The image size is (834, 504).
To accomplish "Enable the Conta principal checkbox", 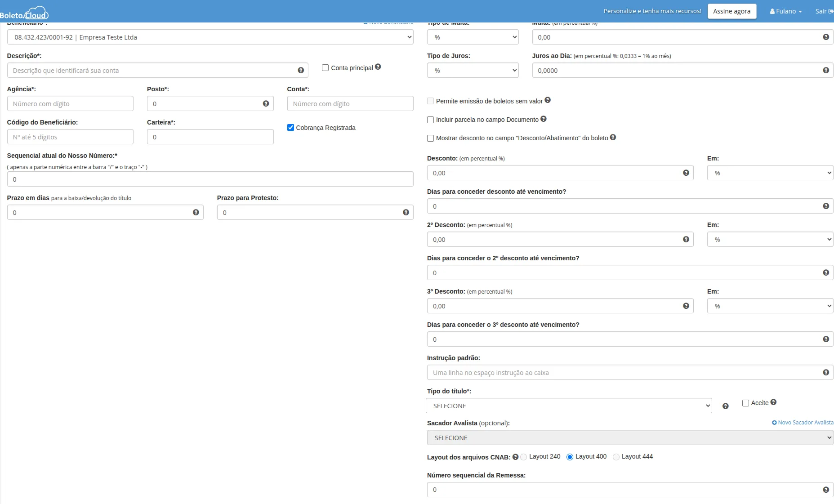I will [x=325, y=68].
